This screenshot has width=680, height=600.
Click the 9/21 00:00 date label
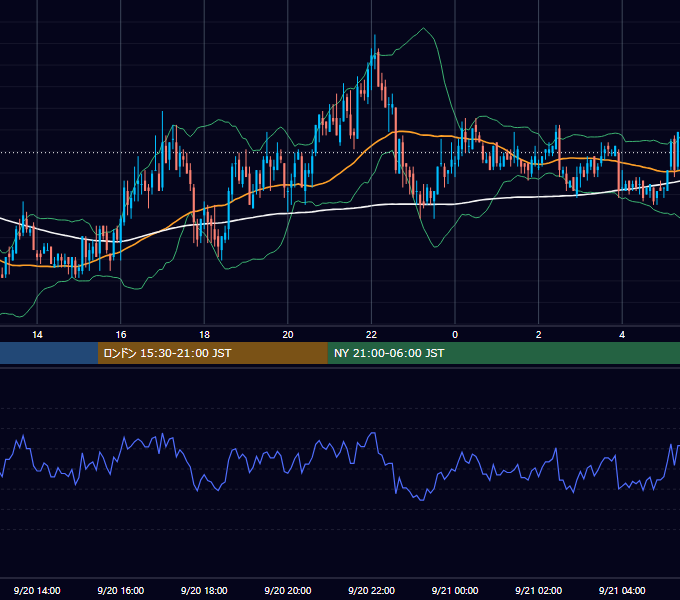point(455,590)
